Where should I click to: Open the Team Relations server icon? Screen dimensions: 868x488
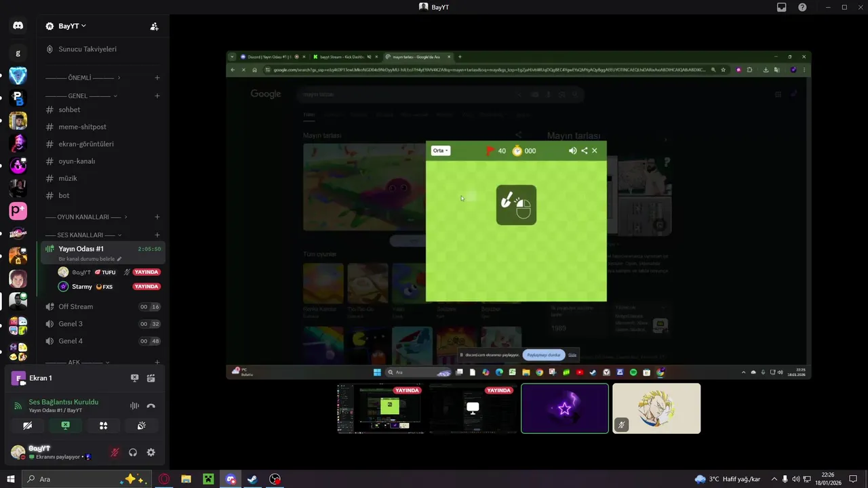(18, 234)
